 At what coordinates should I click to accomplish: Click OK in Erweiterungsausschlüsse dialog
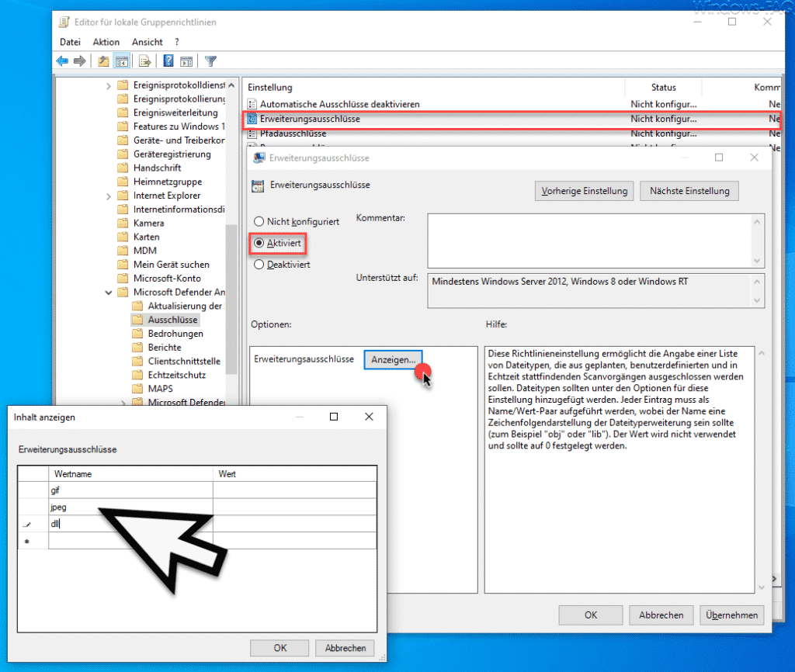pyautogui.click(x=591, y=615)
